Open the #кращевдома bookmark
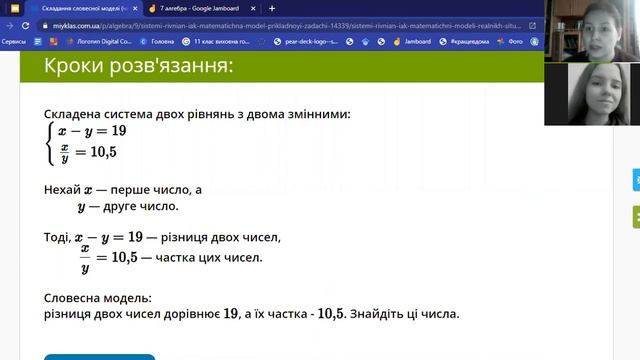This screenshot has width=640, height=360. (x=464, y=42)
